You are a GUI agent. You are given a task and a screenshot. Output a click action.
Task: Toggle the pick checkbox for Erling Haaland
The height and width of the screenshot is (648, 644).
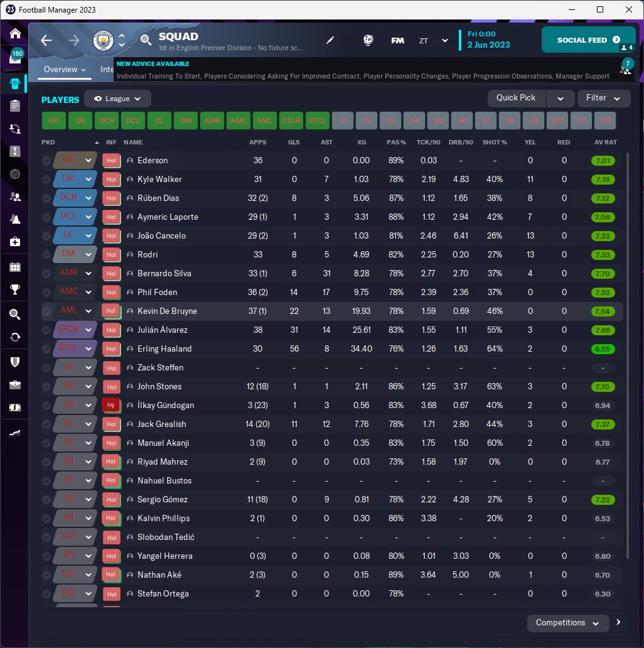[x=46, y=348]
